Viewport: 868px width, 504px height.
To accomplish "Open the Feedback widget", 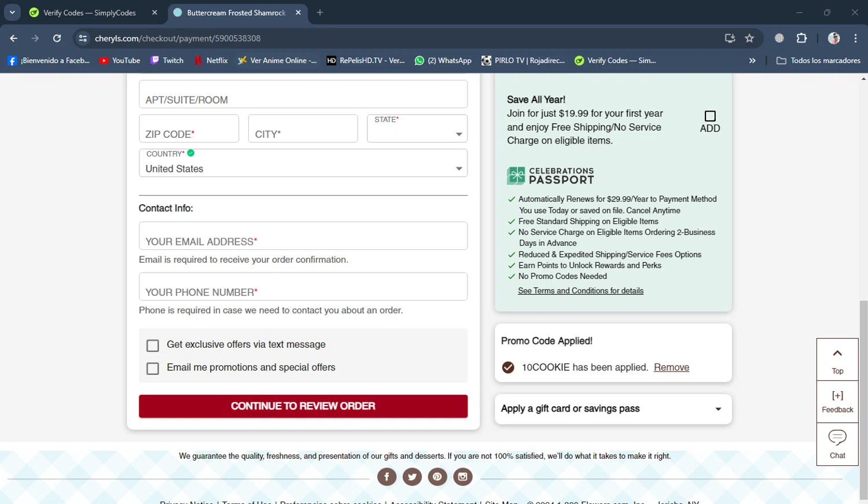I will click(837, 402).
